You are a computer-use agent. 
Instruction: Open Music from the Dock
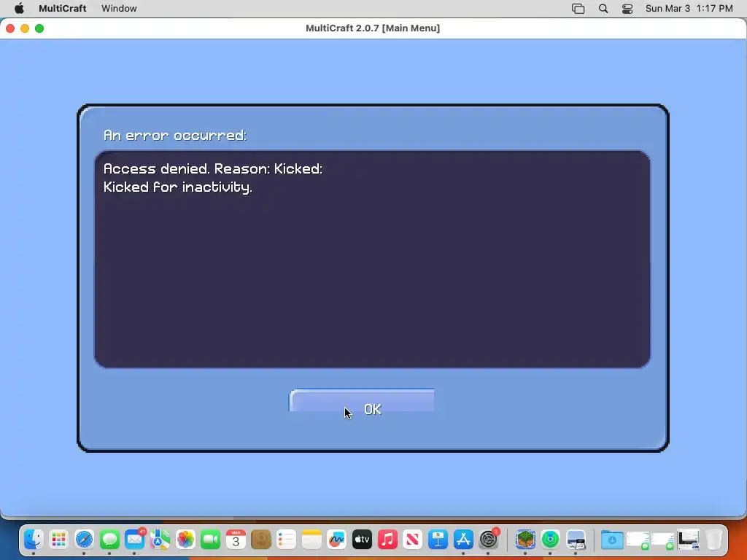click(387, 540)
